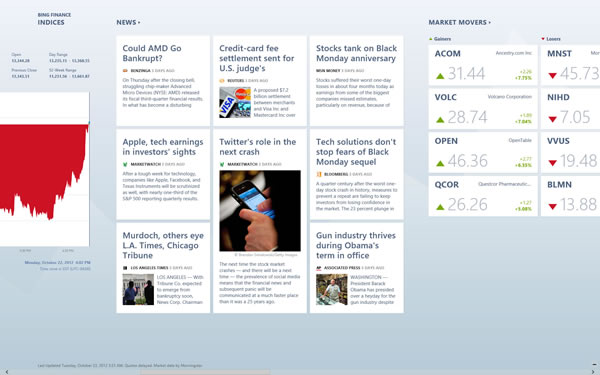The image size is (600, 375).
Task: Click Los Angeles Times source icon
Action: tap(125, 268)
